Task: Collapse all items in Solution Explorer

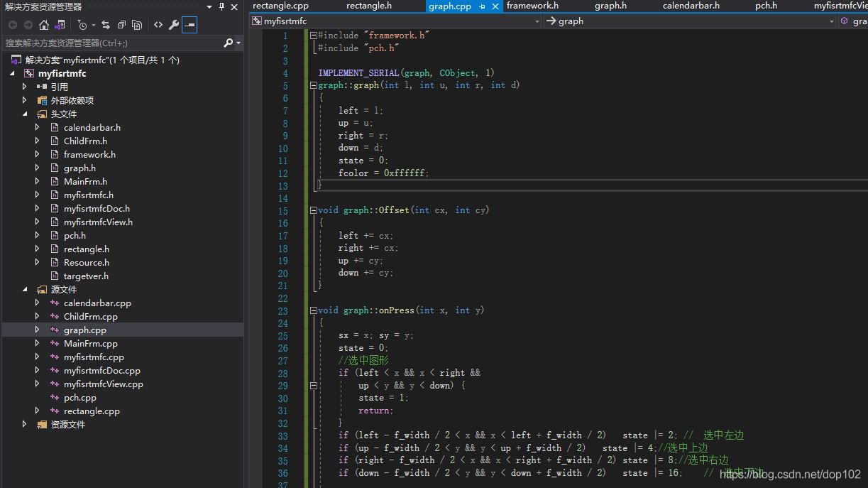Action: [121, 25]
